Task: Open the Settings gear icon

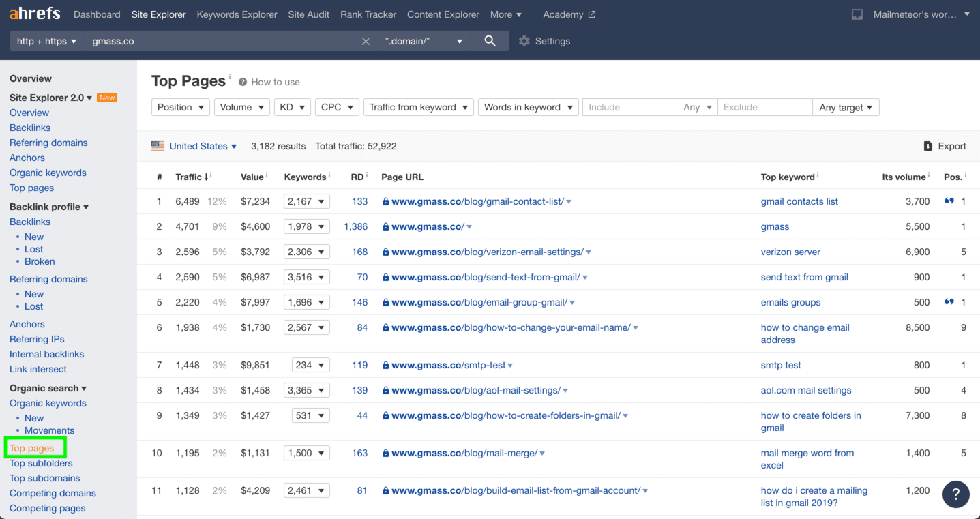Action: click(x=524, y=41)
